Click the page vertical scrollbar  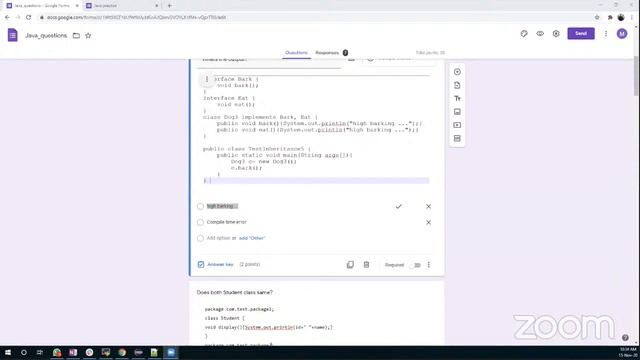637,77
